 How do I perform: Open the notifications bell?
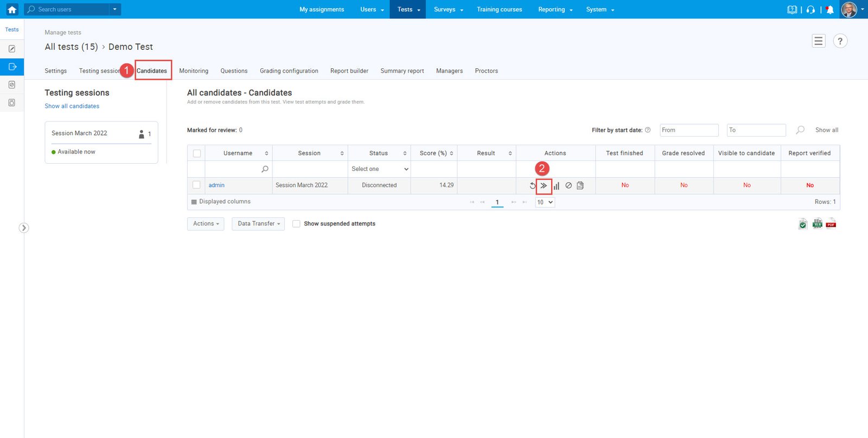point(829,10)
